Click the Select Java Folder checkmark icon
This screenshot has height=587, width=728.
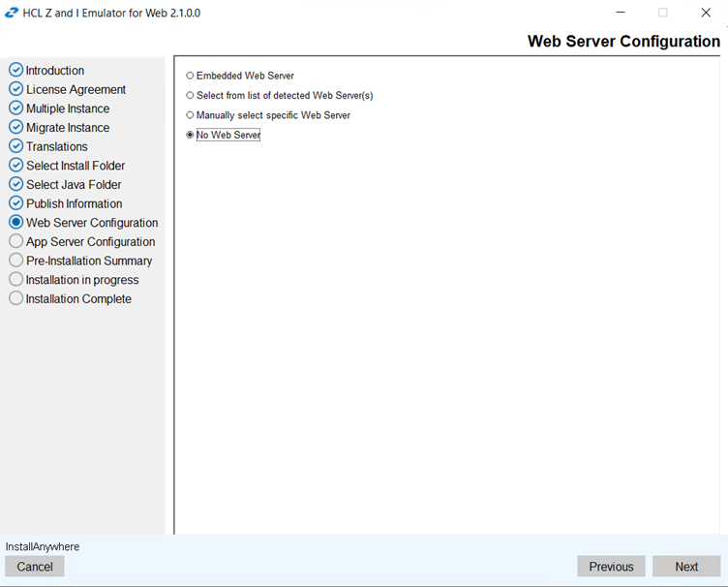pyautogui.click(x=15, y=184)
